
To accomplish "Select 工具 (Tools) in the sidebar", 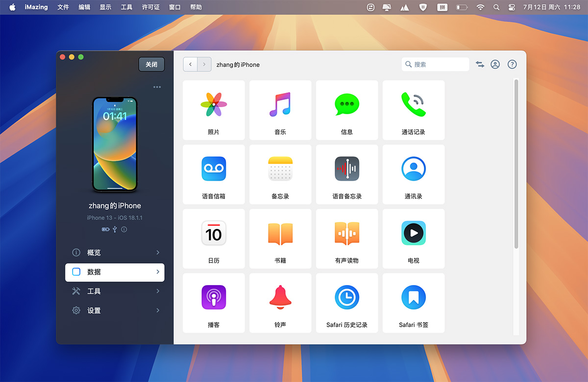I will (x=115, y=291).
